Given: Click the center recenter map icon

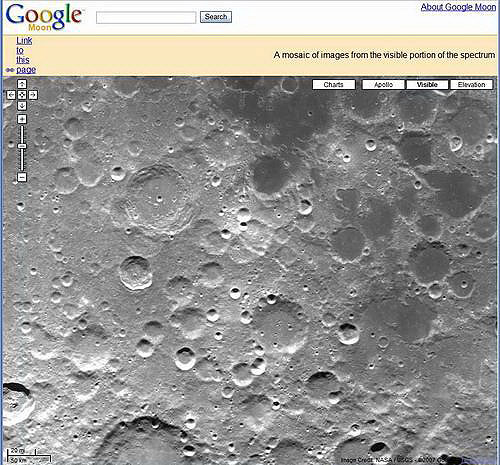Looking at the screenshot, I should click(22, 95).
